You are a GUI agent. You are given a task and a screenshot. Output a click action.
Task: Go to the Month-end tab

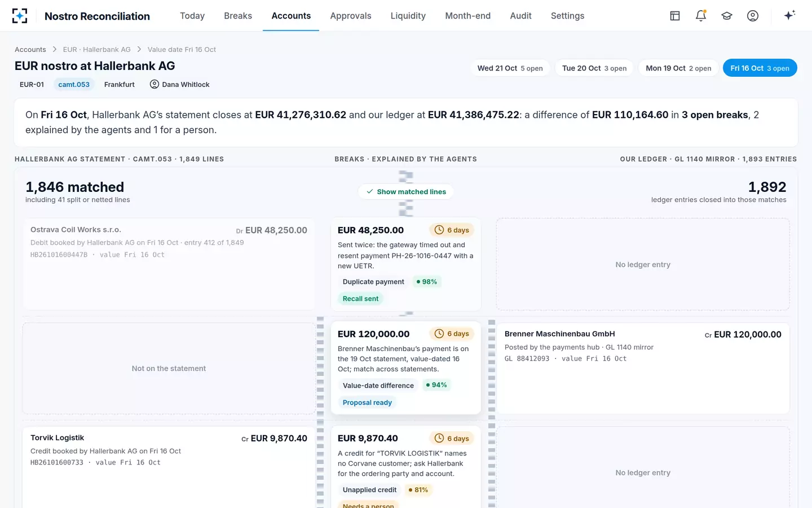pos(468,16)
